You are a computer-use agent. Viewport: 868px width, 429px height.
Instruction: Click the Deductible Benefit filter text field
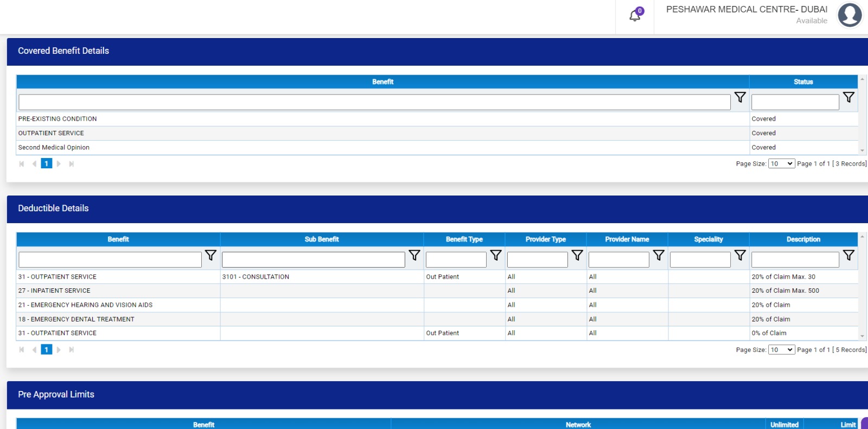click(110, 260)
